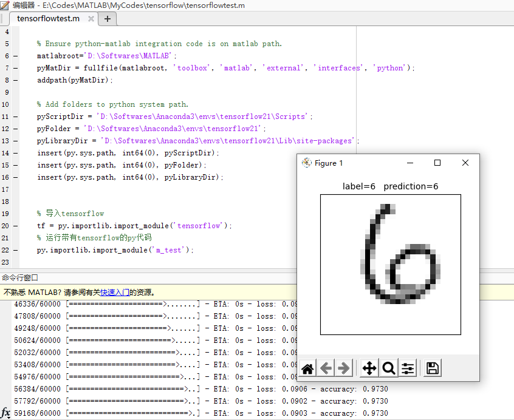Close the tensorflowtest.m editor tab
514x420 pixels.
point(91,19)
